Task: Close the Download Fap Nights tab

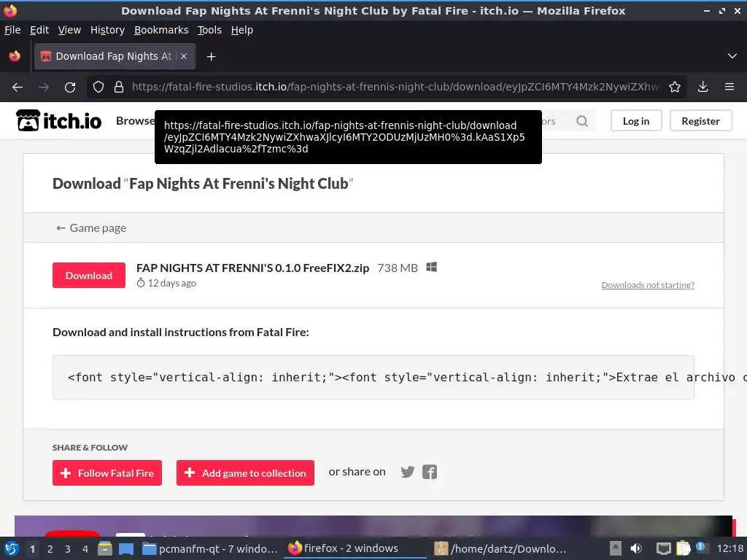Action: click(184, 56)
